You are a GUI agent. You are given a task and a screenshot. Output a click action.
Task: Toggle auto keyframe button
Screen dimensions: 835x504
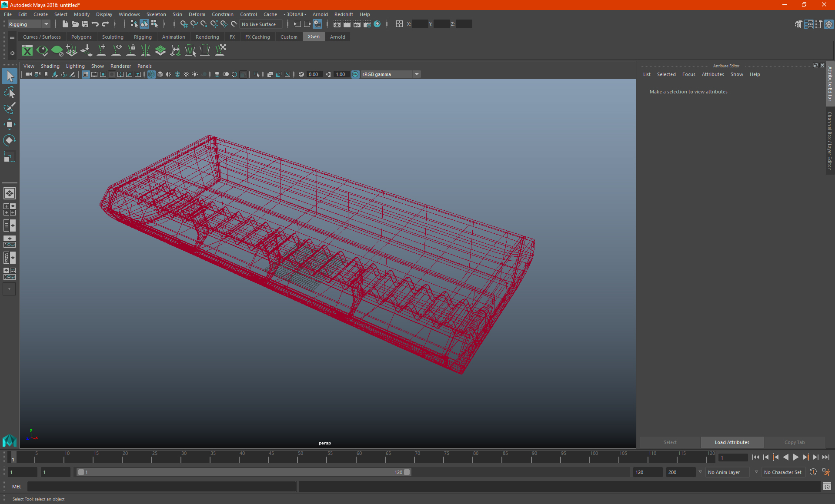pos(813,472)
